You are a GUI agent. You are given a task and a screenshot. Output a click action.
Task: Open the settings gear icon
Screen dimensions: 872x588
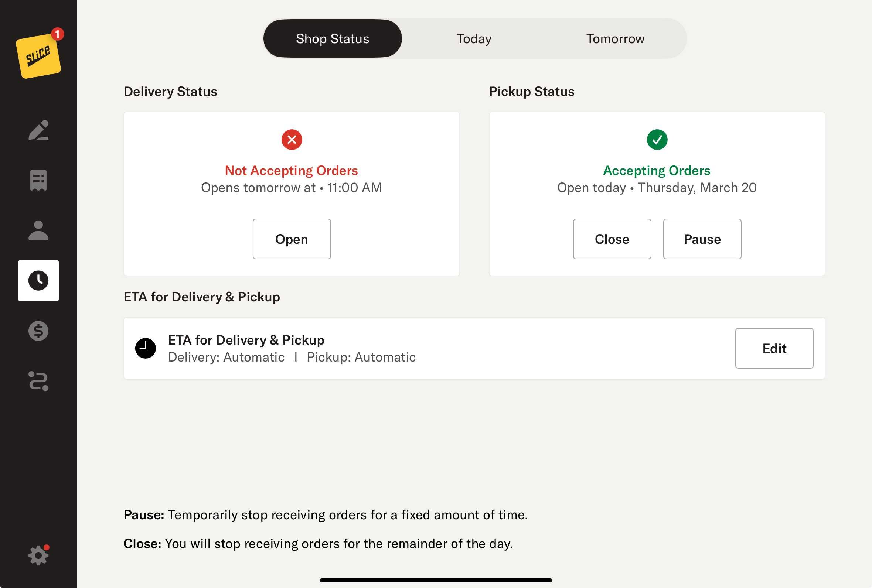click(x=39, y=555)
